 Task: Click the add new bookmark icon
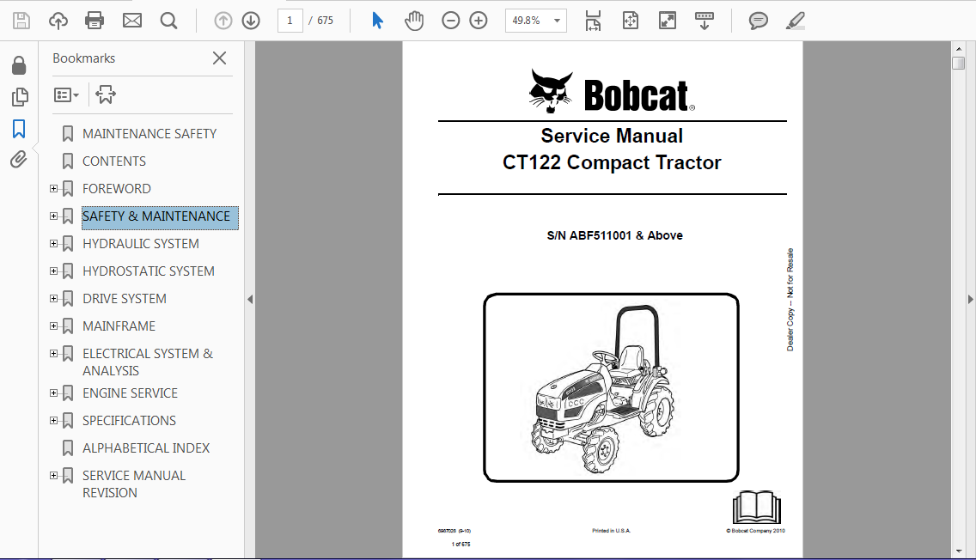(x=105, y=95)
